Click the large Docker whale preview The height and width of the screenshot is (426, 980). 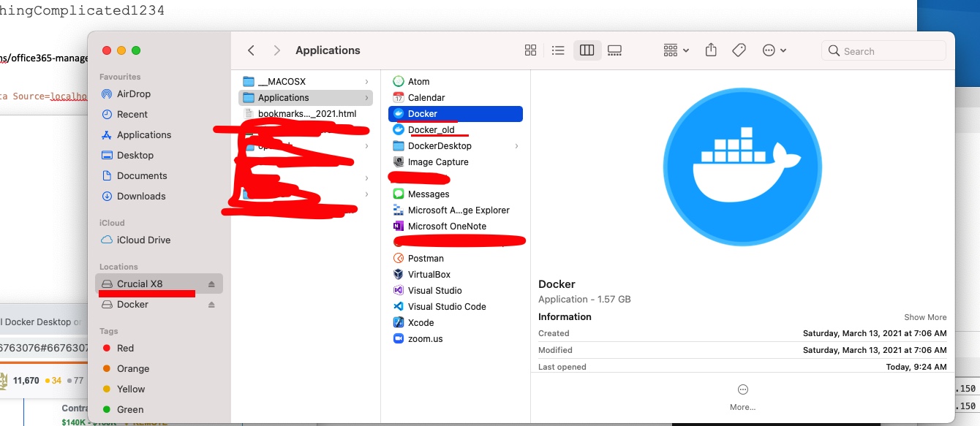[742, 167]
